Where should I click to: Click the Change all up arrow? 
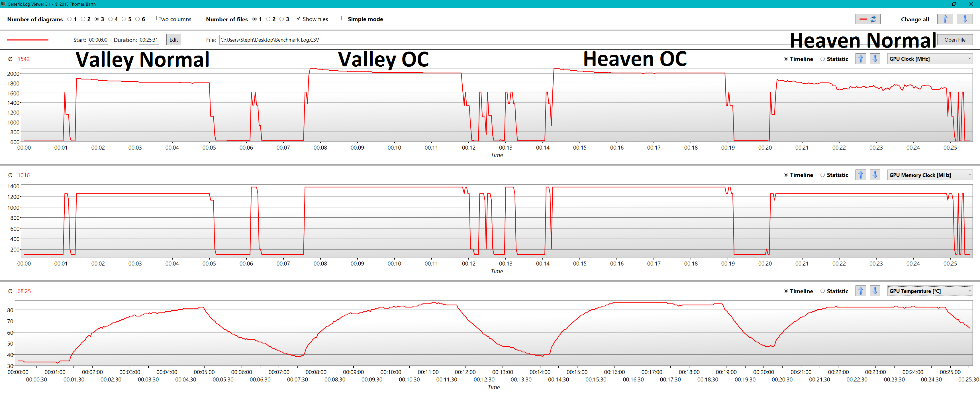pyautogui.click(x=945, y=19)
